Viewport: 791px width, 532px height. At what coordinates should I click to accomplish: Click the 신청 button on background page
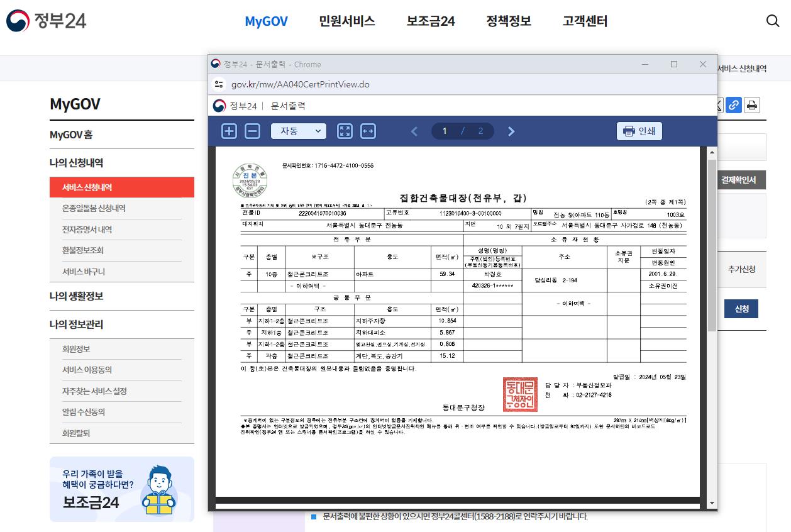pos(741,309)
